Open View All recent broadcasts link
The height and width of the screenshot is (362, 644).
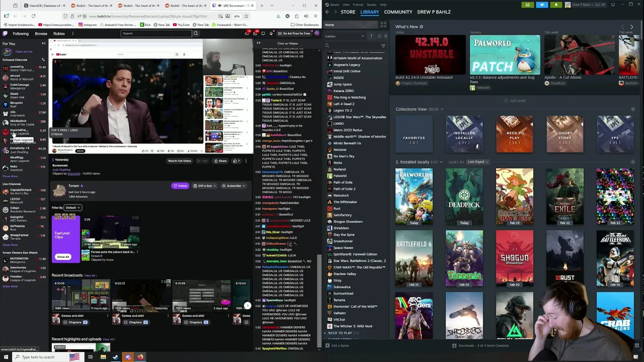pyautogui.click(x=90, y=276)
